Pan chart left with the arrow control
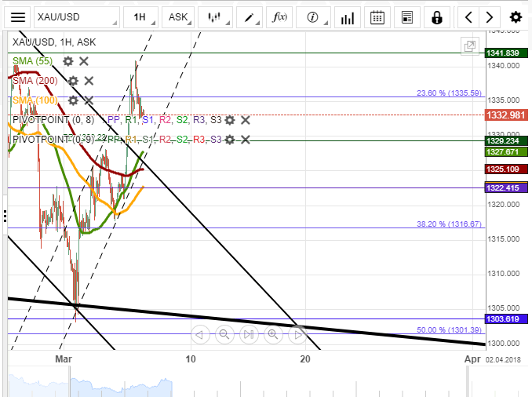 200,335
